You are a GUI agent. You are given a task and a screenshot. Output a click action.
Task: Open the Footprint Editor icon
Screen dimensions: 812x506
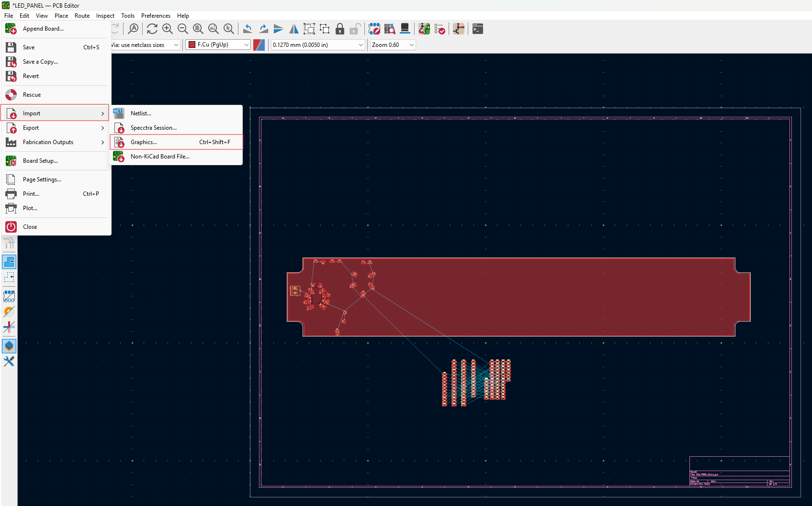click(x=374, y=29)
